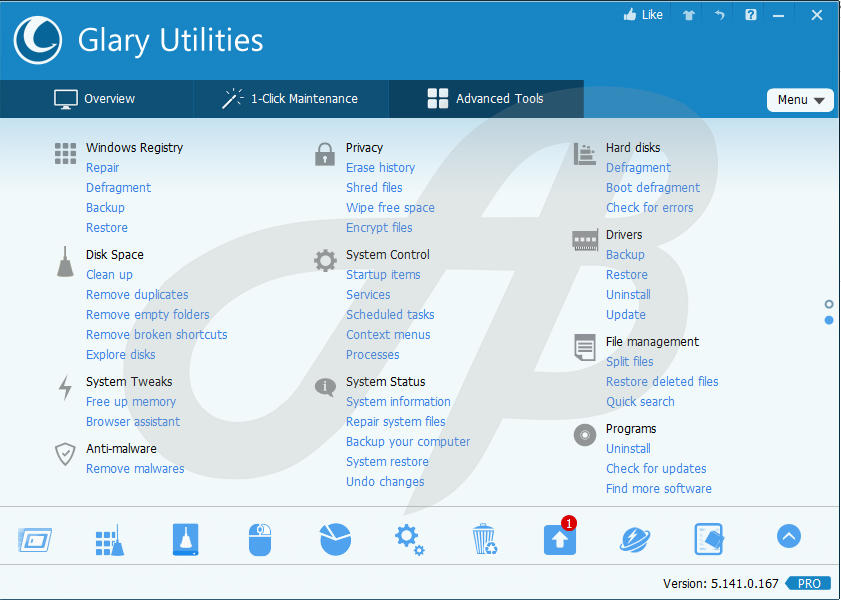Open the skin (shirt) icon in title bar
The image size is (841, 601).
(689, 15)
